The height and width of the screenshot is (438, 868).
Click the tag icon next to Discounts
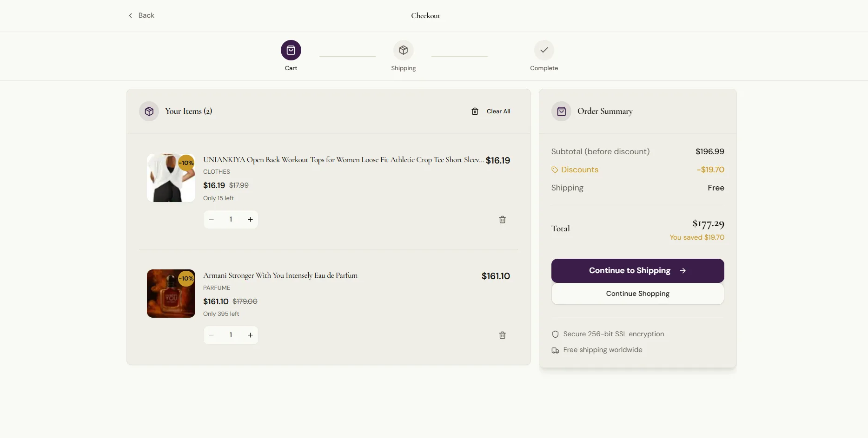(x=554, y=170)
